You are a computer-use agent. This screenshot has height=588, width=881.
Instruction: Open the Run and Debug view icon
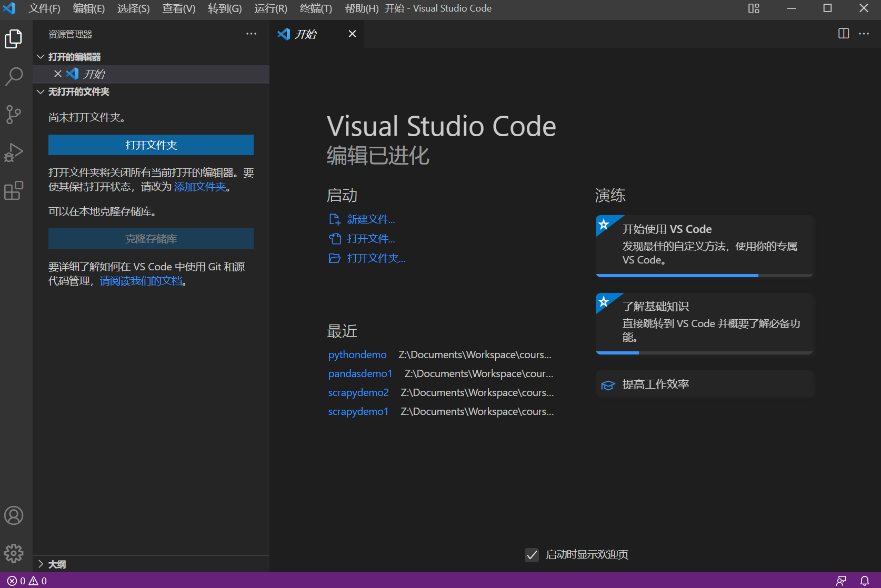point(14,153)
